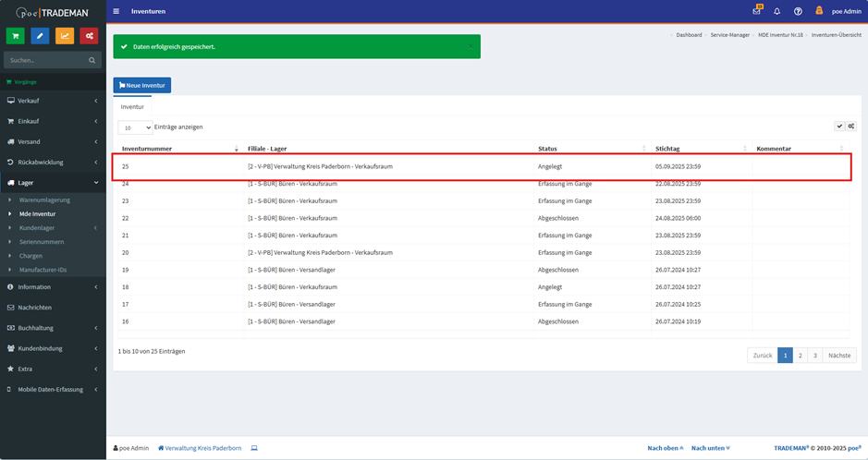
Task: Sort table by Stichtag column
Action: 702,148
